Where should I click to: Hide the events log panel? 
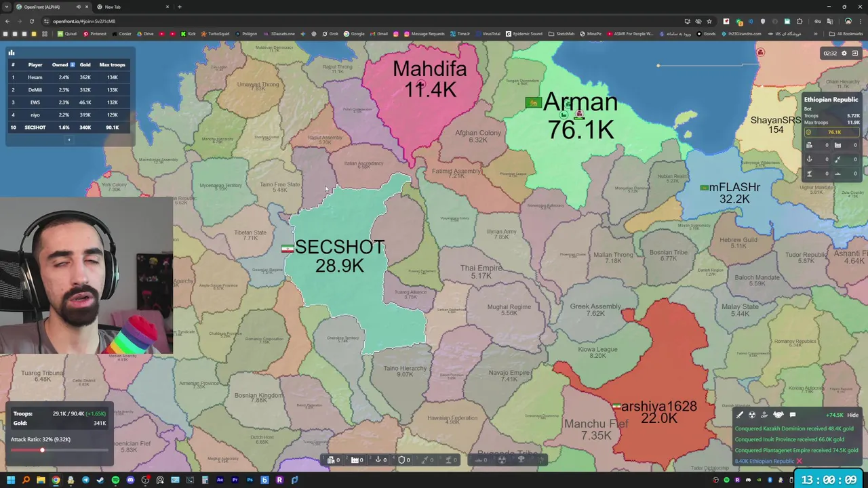click(852, 415)
